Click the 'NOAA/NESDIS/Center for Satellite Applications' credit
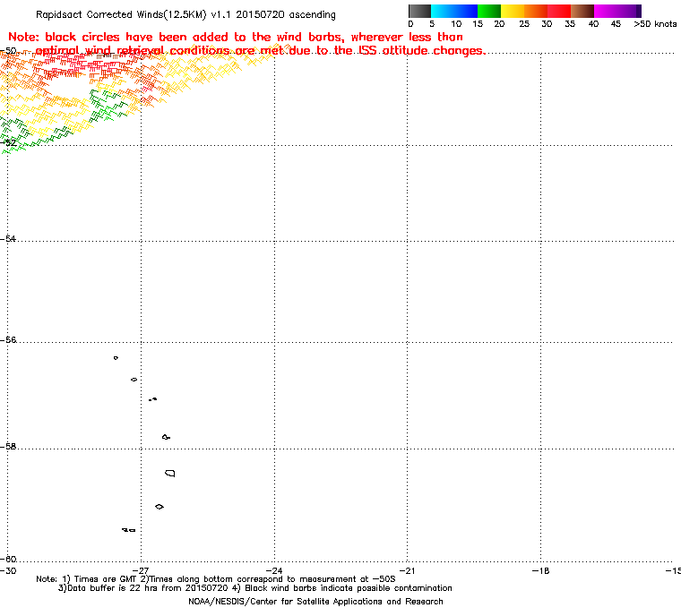The width and height of the screenshot is (681, 616). [315, 602]
